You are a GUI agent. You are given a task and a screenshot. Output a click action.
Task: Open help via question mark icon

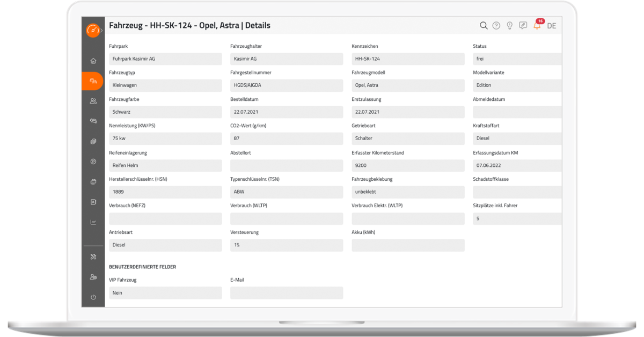point(496,26)
